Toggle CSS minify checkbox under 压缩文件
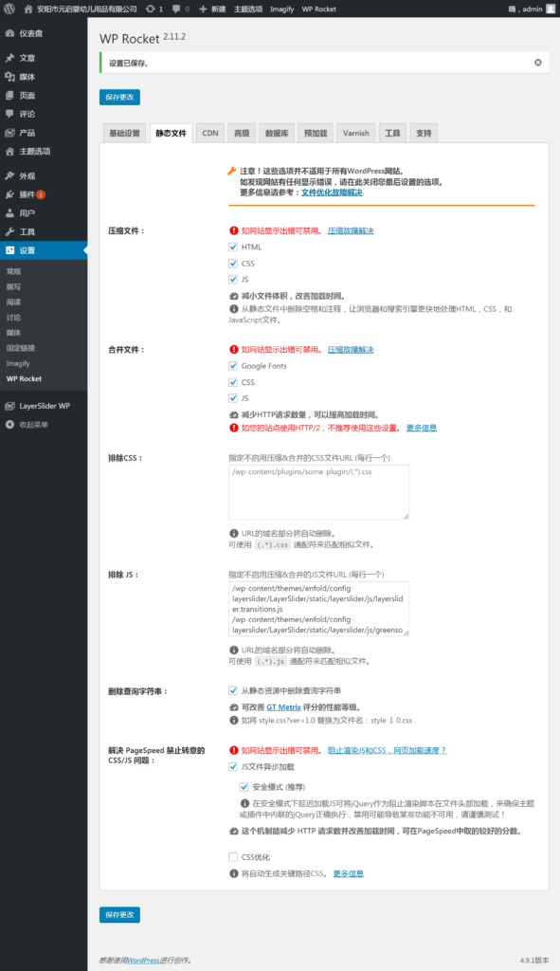Image resolution: width=560 pixels, height=971 pixels. tap(233, 264)
